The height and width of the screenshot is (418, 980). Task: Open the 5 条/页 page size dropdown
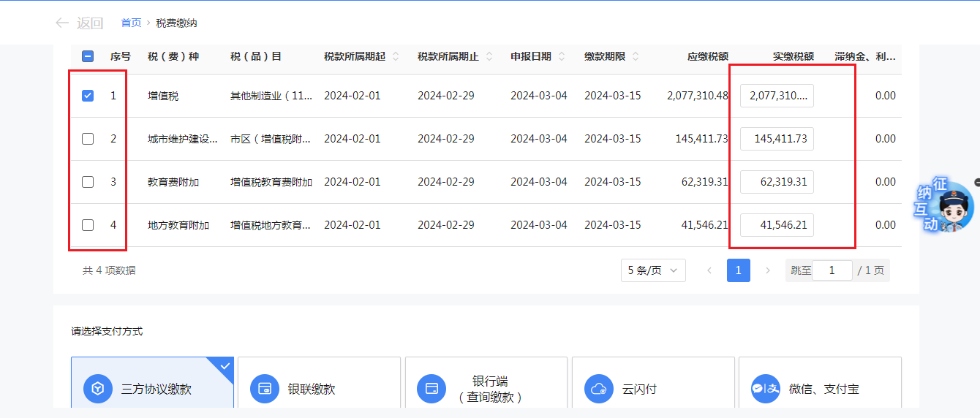(652, 270)
